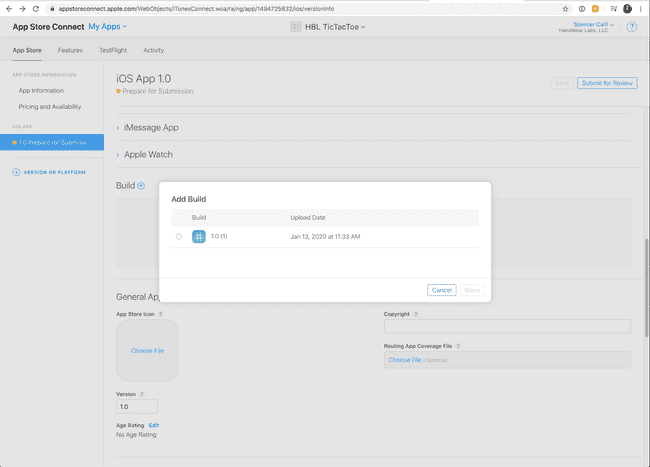Click the iOS App 1.0 heading
The width and height of the screenshot is (650, 467).
pyautogui.click(x=143, y=78)
